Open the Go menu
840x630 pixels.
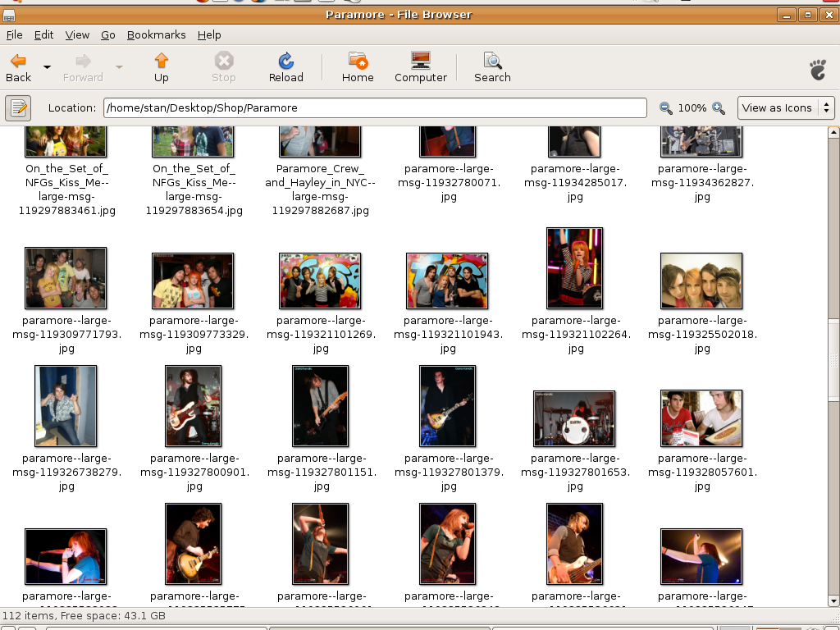(x=108, y=34)
